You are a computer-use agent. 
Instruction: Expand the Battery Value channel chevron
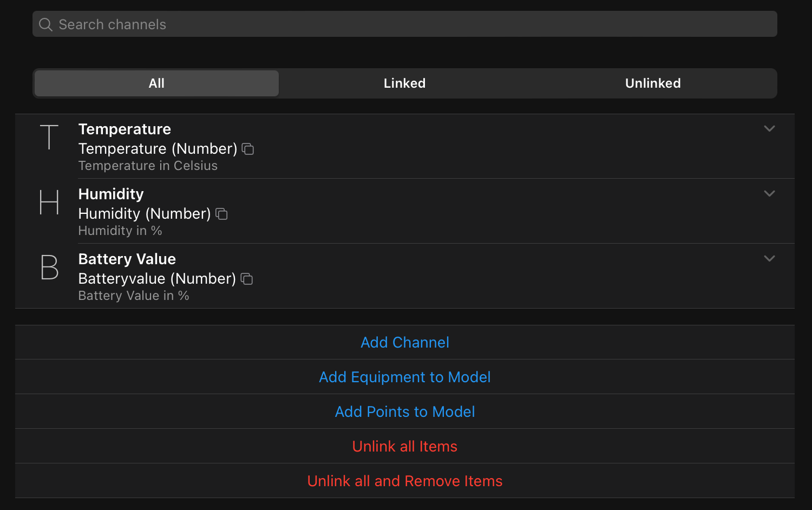(769, 259)
